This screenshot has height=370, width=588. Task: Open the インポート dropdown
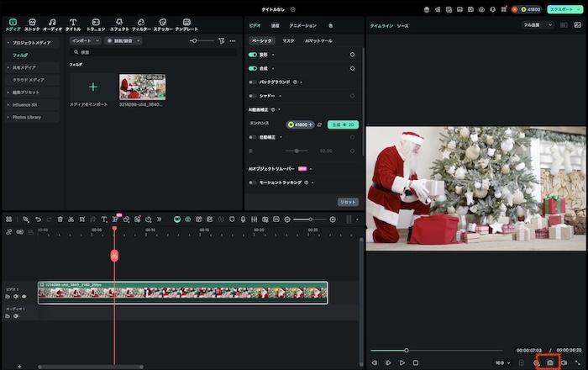click(84, 40)
